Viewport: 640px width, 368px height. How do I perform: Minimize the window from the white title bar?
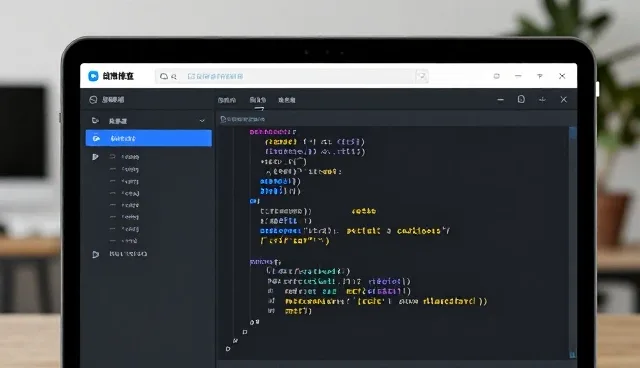[518, 76]
